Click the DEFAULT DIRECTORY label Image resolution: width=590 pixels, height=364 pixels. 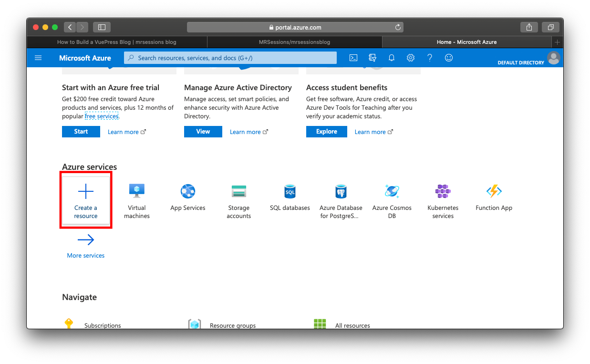pyautogui.click(x=521, y=62)
